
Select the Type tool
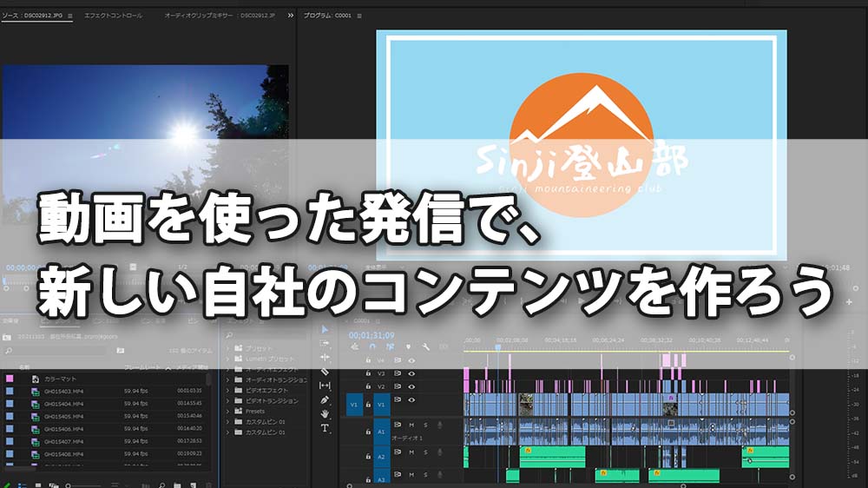325,427
